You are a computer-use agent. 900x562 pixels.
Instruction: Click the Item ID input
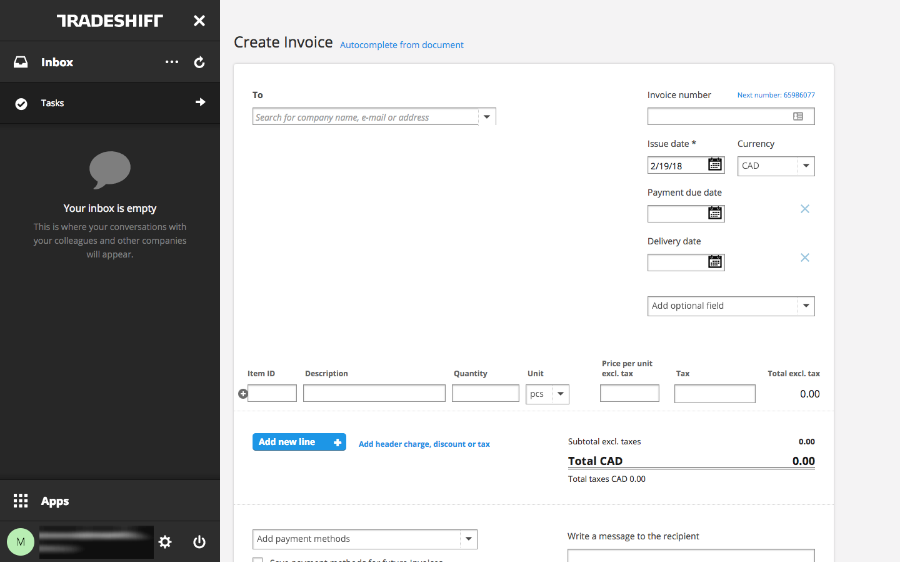(272, 393)
